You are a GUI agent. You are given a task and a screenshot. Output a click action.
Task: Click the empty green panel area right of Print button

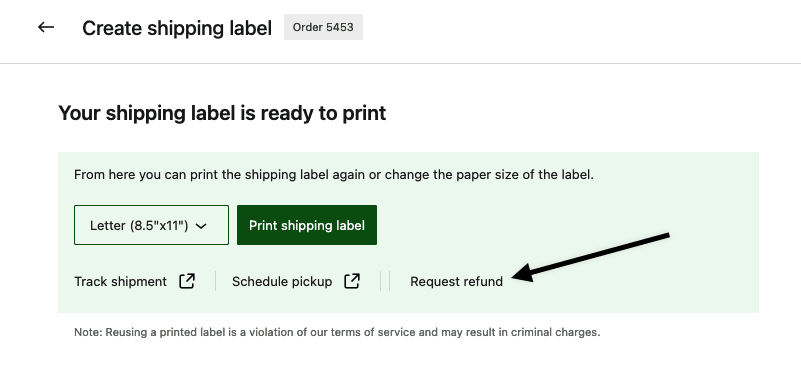[x=562, y=214]
